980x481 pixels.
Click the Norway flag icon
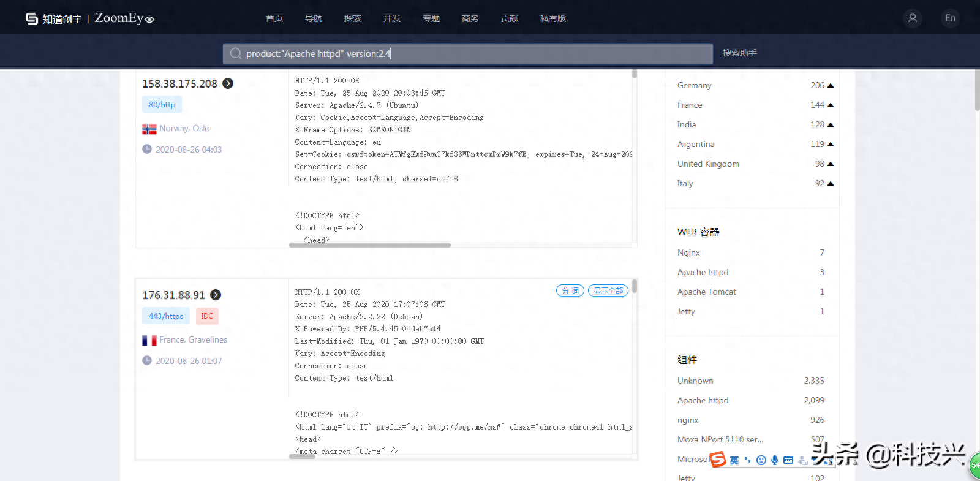coord(149,129)
